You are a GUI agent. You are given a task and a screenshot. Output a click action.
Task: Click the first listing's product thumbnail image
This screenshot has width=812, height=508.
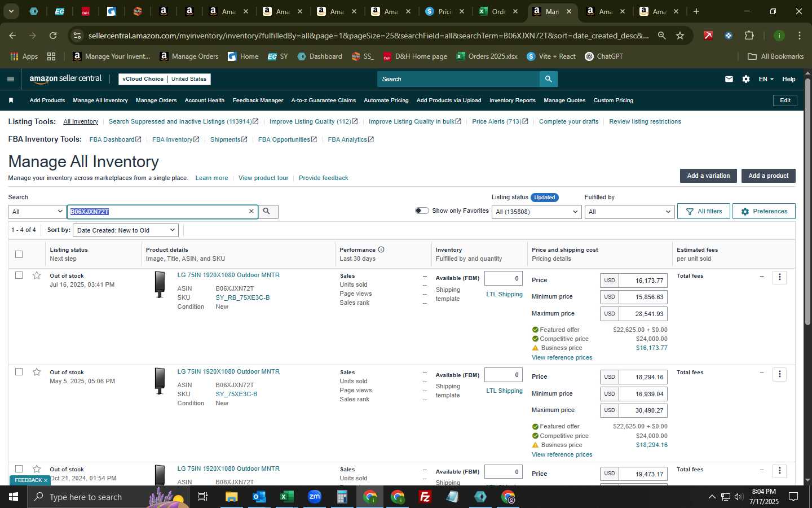[160, 284]
